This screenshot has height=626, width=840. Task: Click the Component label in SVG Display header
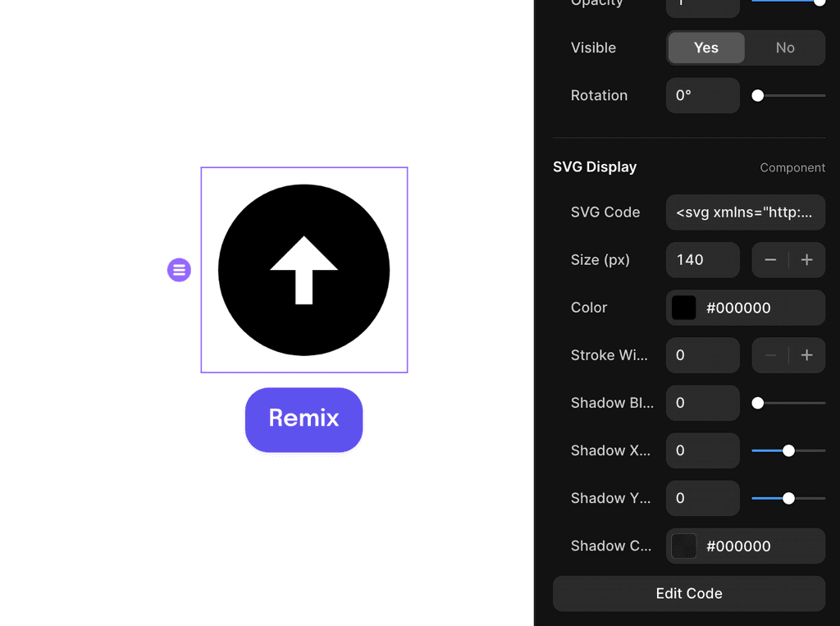point(792,167)
